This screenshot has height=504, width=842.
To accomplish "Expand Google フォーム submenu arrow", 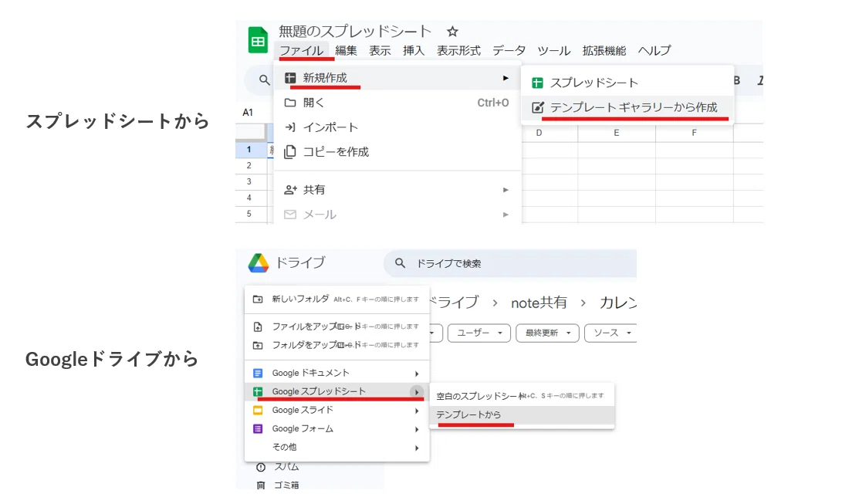I will click(x=417, y=429).
